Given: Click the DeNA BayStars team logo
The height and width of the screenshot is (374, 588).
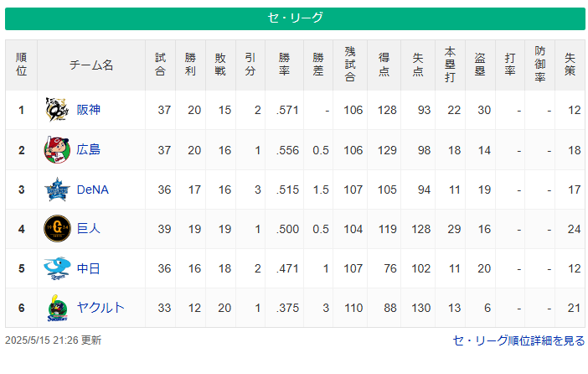Looking at the screenshot, I should click(x=57, y=190).
